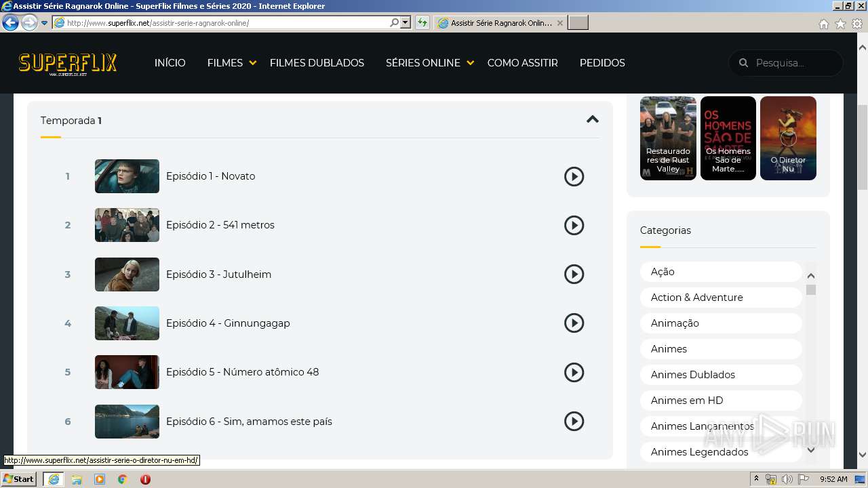Play Episódio 2 - 541 metros
This screenshot has width=868, height=488.
pyautogui.click(x=574, y=225)
